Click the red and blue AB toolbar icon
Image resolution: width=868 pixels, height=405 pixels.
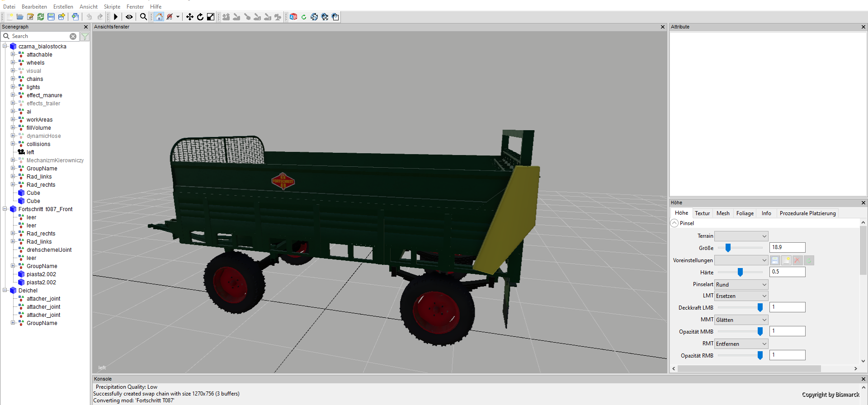tap(293, 17)
